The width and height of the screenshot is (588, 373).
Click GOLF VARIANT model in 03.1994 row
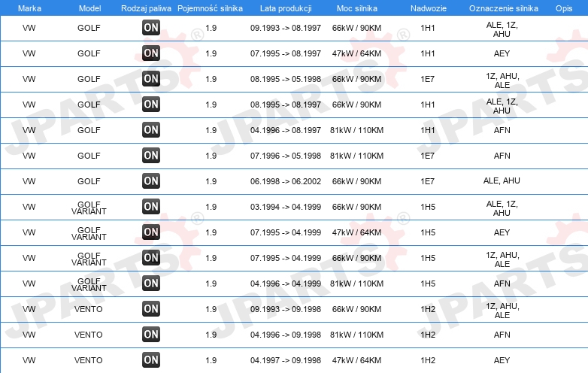pos(89,208)
